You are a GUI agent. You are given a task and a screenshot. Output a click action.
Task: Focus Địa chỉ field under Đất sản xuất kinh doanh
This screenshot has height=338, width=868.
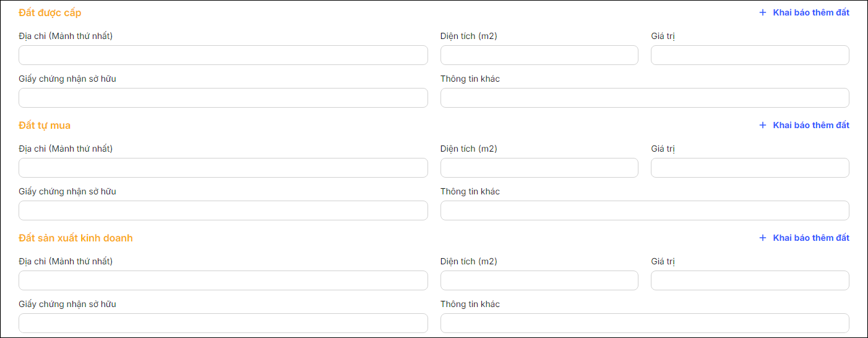(223, 280)
